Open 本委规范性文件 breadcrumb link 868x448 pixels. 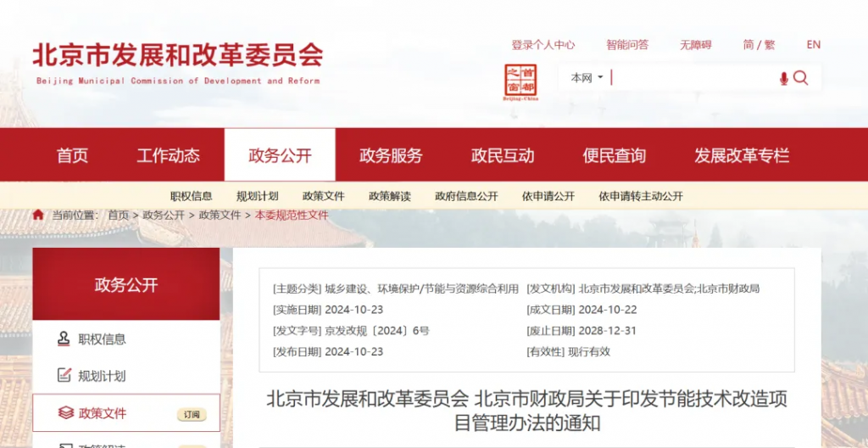point(291,216)
